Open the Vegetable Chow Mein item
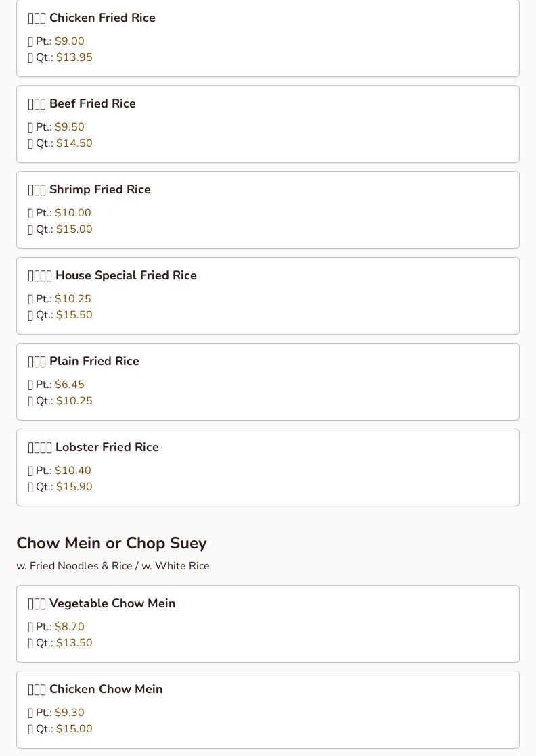 point(112,604)
